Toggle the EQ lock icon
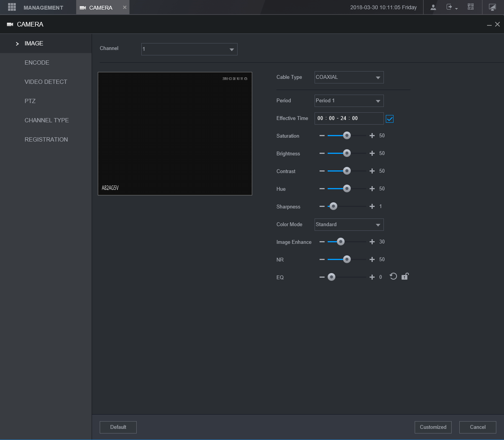504x440 pixels. (x=405, y=277)
